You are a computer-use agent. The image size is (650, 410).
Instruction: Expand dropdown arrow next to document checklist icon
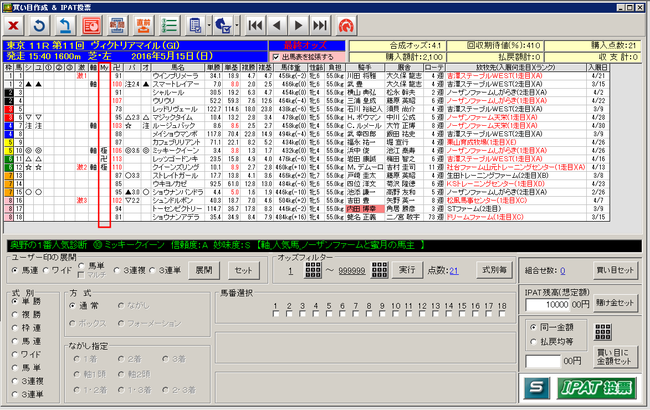pyautogui.click(x=209, y=26)
